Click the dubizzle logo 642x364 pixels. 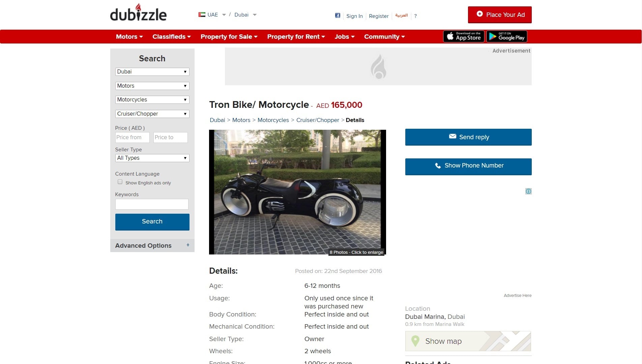tap(138, 13)
